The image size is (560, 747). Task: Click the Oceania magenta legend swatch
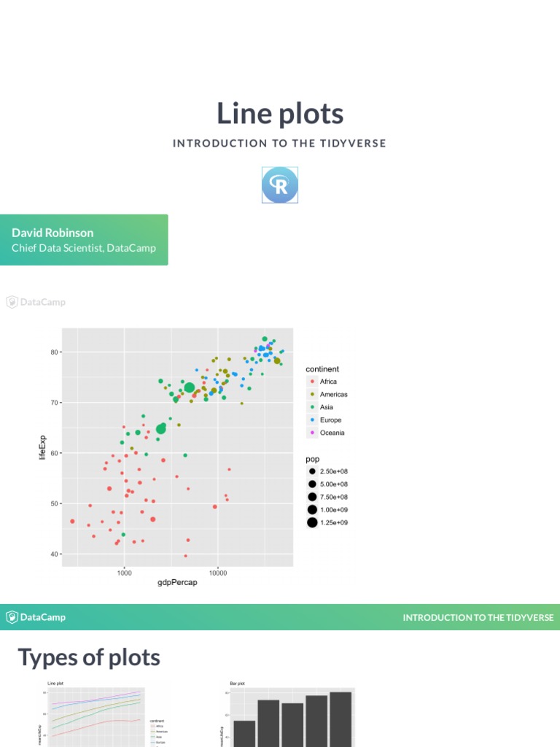pos(312,433)
